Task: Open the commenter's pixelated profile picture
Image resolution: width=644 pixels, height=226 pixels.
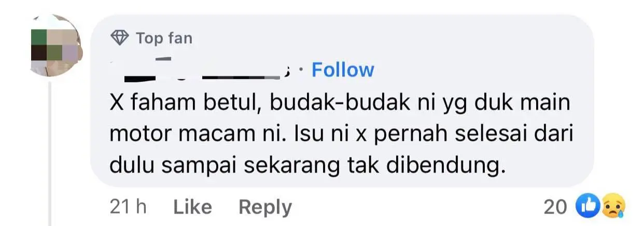Action: click(x=49, y=45)
